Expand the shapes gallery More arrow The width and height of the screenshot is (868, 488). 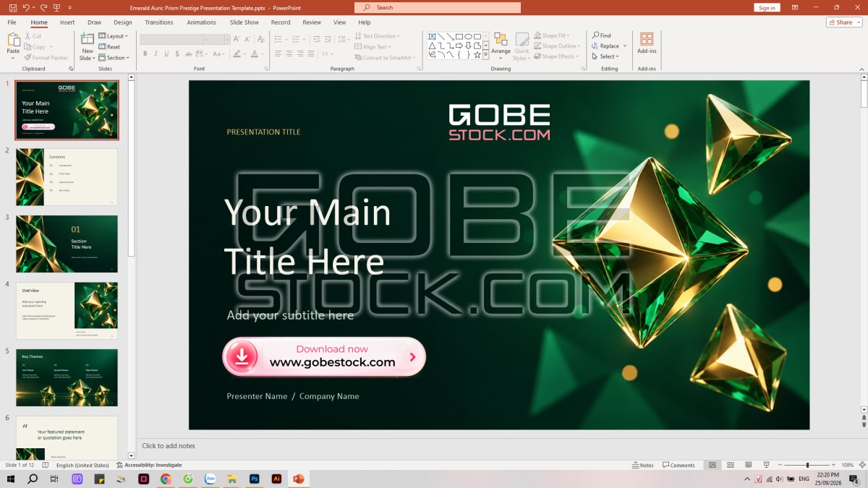pyautogui.click(x=486, y=54)
